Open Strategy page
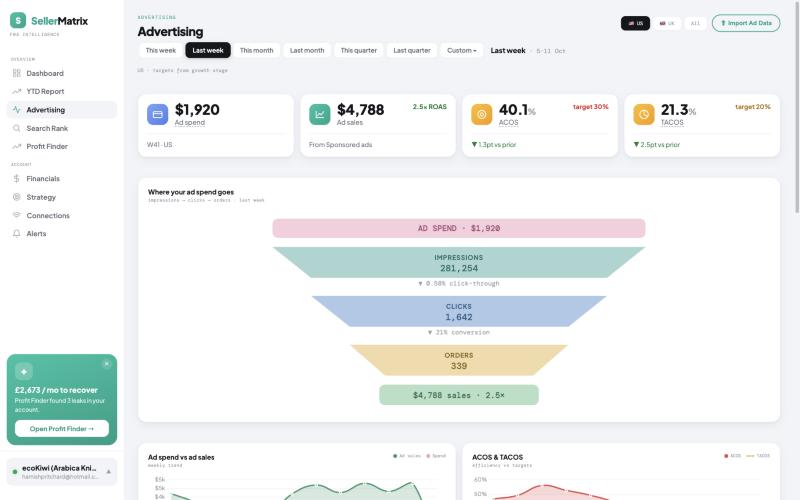 coord(62,197)
